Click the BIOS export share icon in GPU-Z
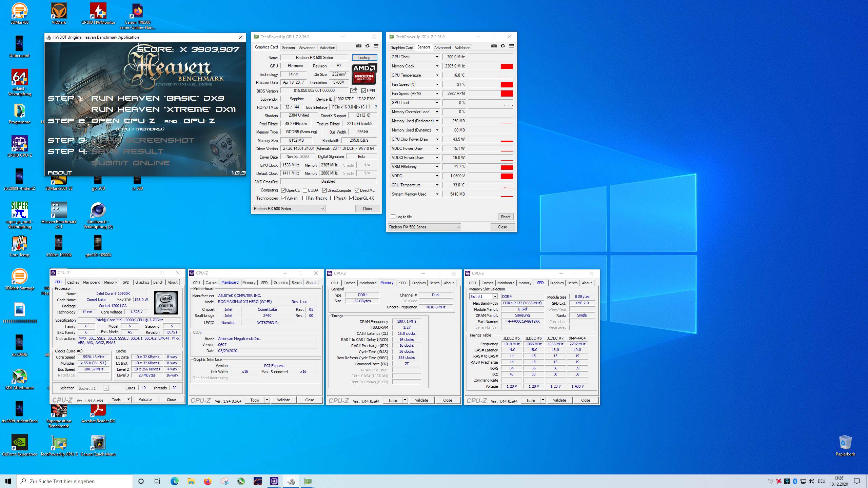This screenshot has height=488, width=868. click(x=354, y=90)
